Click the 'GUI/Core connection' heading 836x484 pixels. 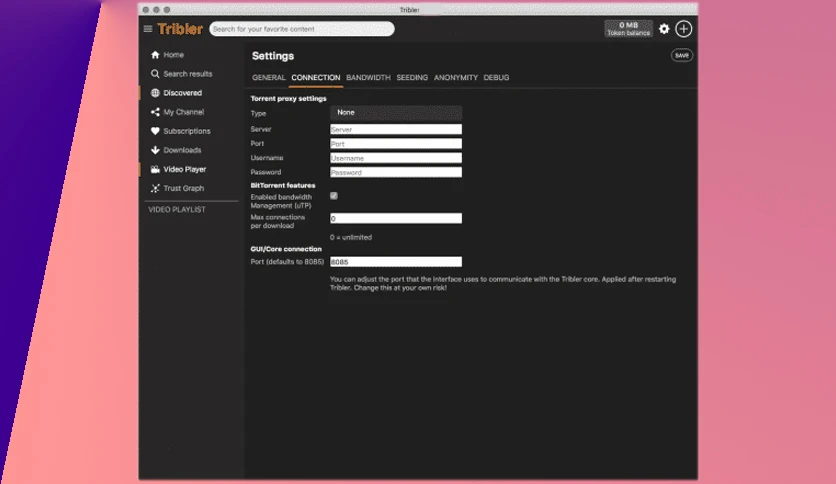[286, 249]
